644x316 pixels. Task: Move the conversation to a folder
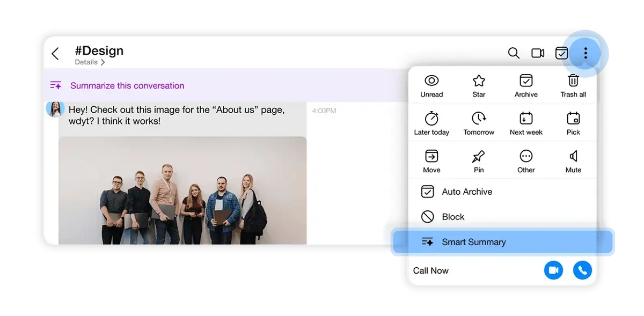tap(431, 161)
